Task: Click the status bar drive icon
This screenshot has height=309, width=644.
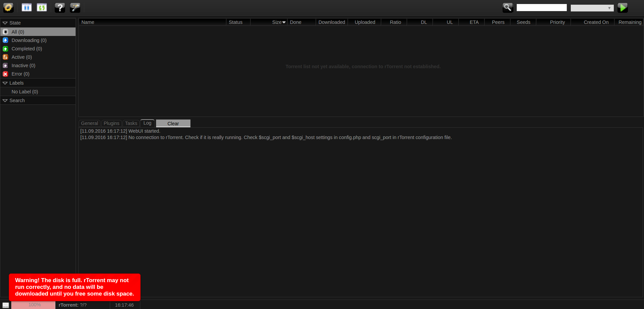Action: 6,305
